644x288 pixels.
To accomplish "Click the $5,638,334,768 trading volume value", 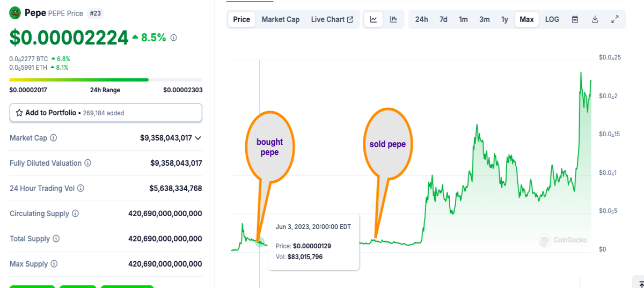I will coord(176,188).
